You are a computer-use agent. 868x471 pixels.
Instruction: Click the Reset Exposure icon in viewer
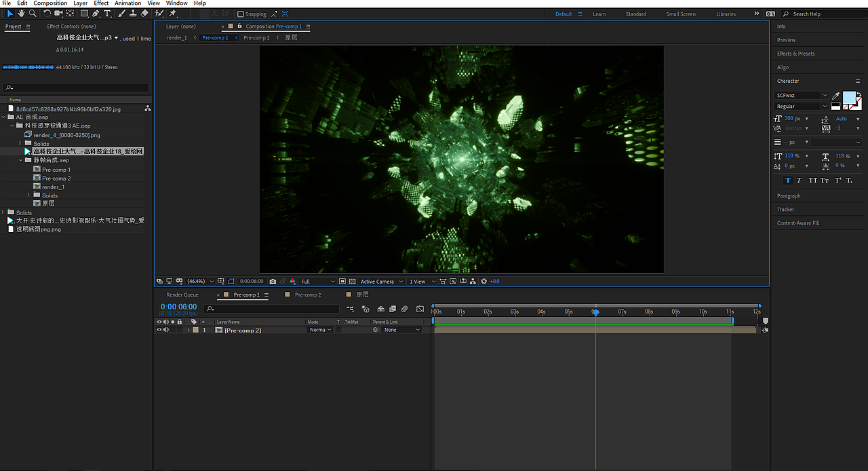point(484,281)
